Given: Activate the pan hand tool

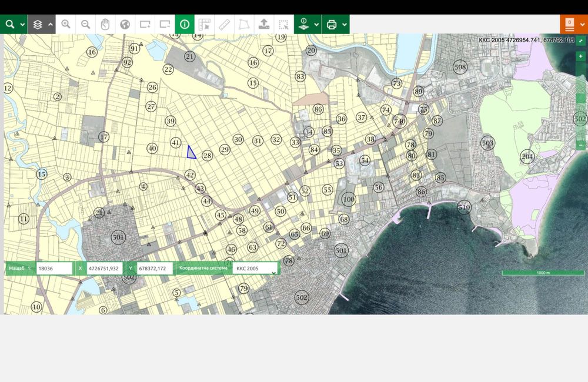Looking at the screenshot, I should click(105, 25).
